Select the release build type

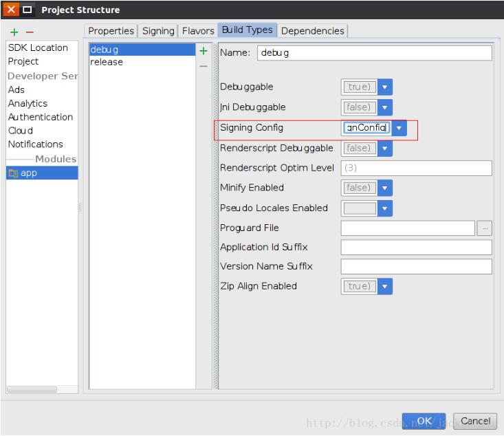(x=142, y=62)
